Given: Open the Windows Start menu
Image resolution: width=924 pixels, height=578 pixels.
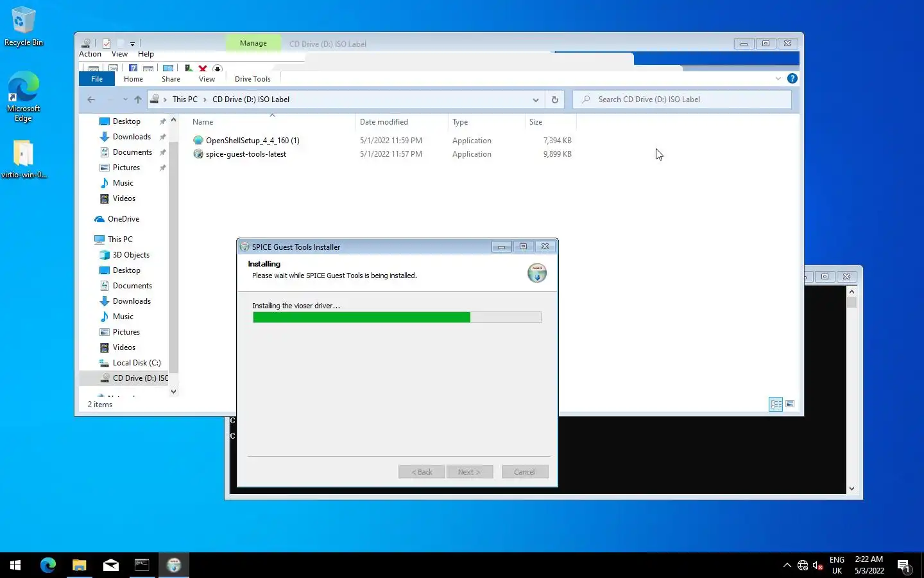Looking at the screenshot, I should coord(15,565).
